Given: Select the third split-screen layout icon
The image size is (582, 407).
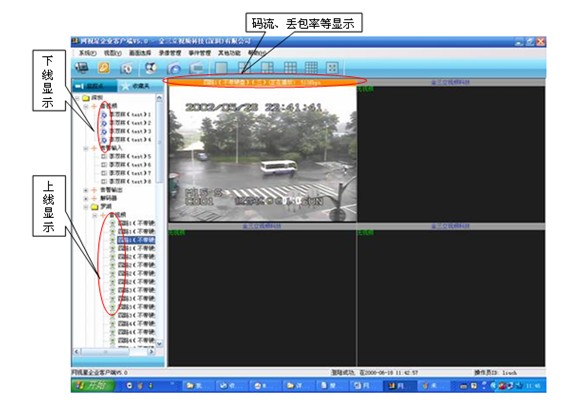Looking at the screenshot, I should pos(267,68).
